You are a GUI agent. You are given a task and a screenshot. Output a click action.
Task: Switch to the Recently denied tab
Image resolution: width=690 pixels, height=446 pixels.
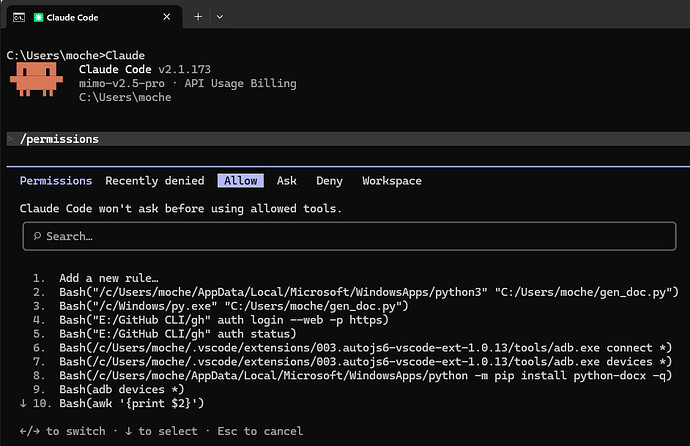point(154,181)
